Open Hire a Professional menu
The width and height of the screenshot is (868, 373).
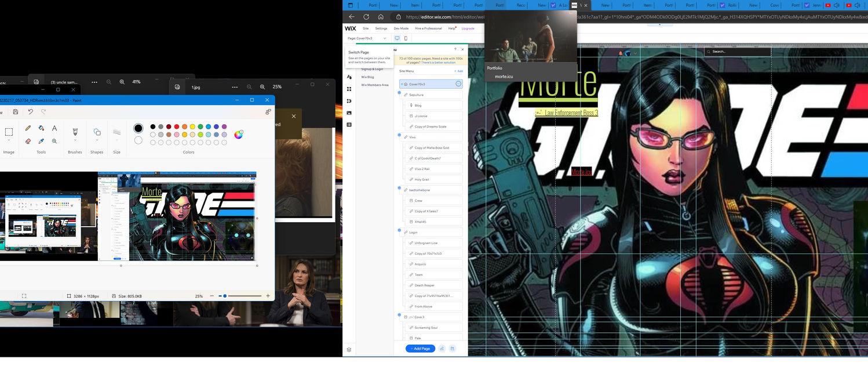[x=428, y=28]
